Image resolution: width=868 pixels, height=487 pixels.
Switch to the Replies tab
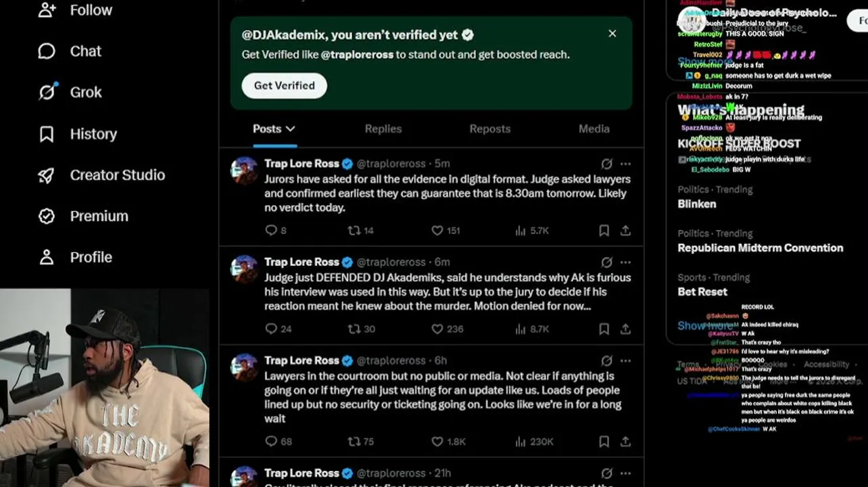pos(383,129)
